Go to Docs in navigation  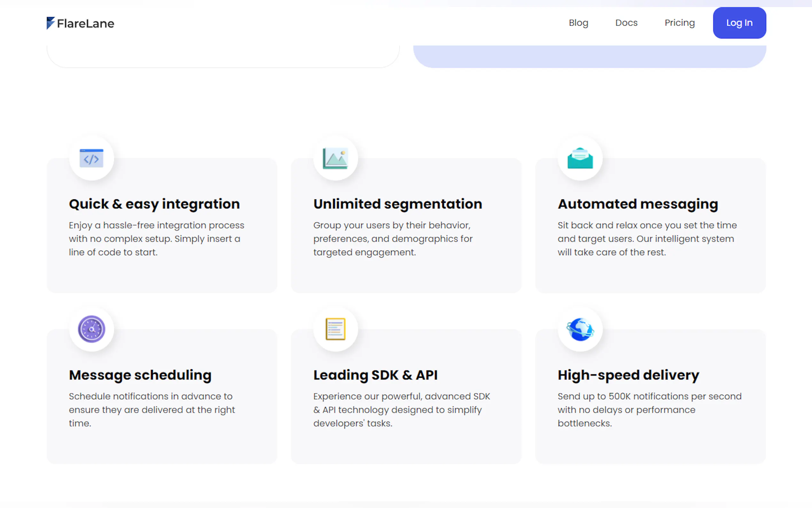626,23
